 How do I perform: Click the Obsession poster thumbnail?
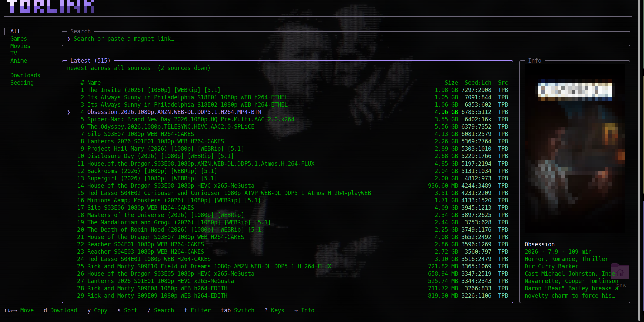click(x=575, y=148)
